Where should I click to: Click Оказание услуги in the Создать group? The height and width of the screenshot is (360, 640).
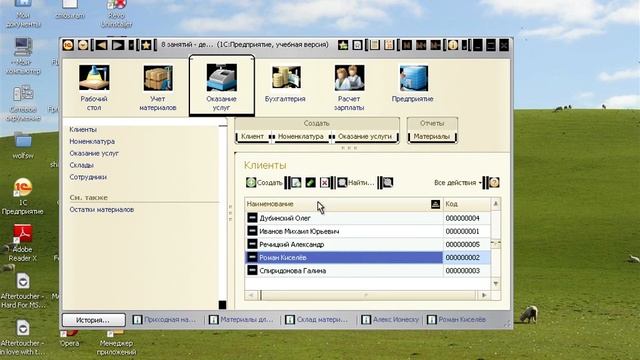click(365, 136)
